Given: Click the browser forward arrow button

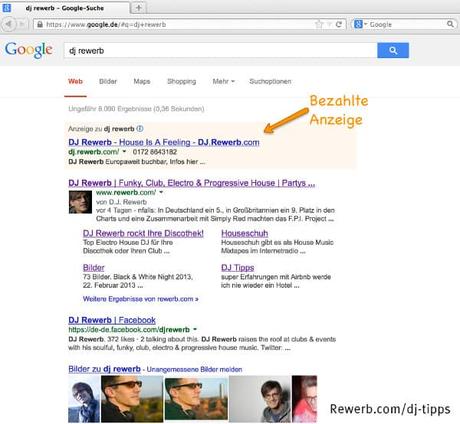Looking at the screenshot, I should point(22,24).
